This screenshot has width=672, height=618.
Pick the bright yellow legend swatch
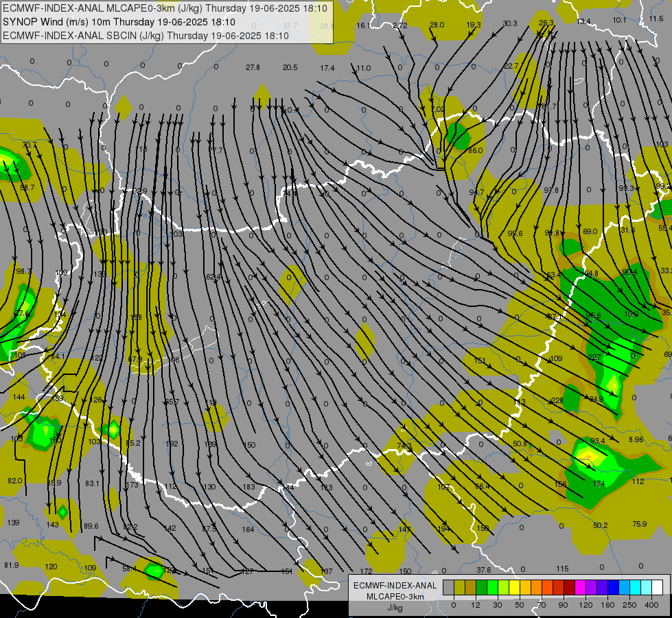point(514,587)
